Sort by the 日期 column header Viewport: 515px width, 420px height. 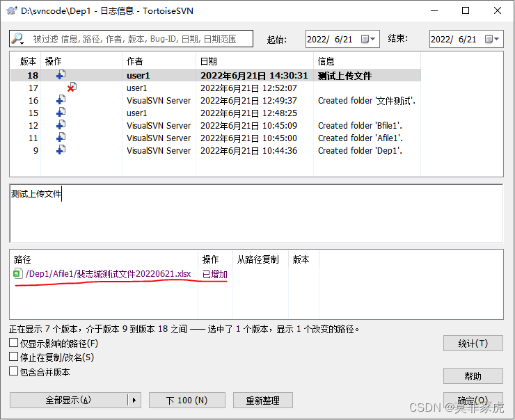(255, 61)
